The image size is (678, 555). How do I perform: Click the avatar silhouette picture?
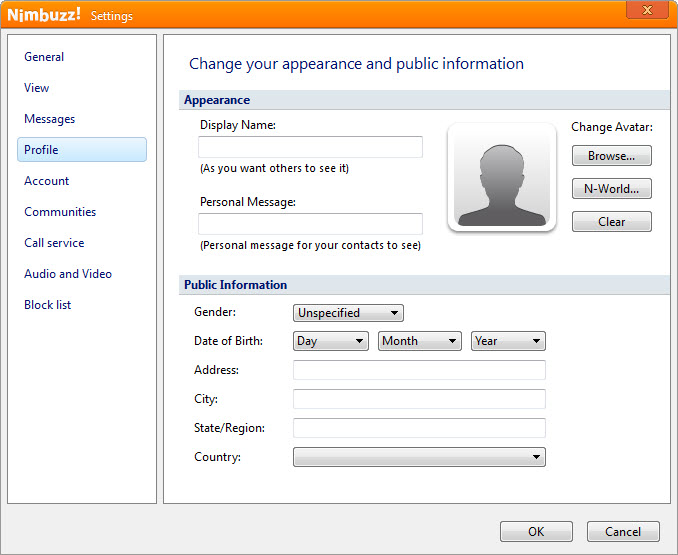point(501,178)
